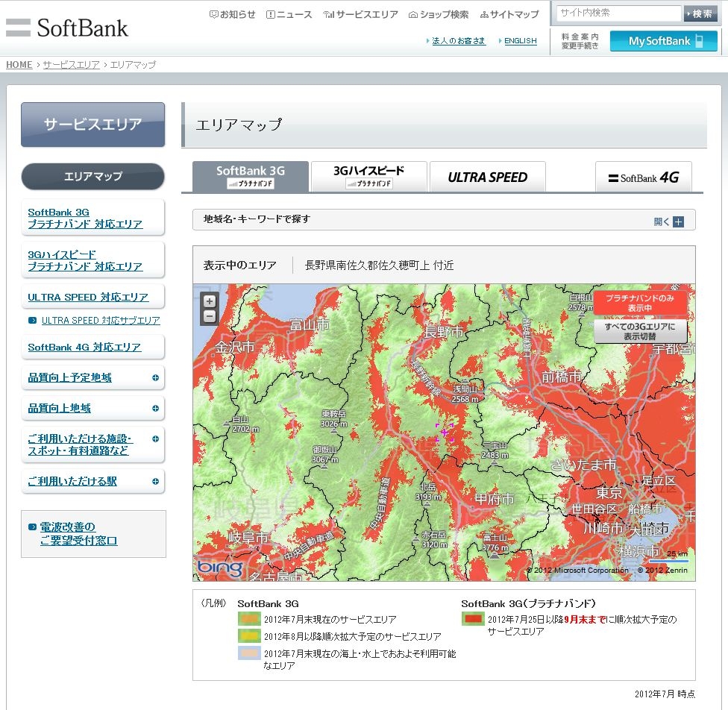Click the 料金案内 変更手続き label
Screen dimensions: 728x710
coord(580,41)
